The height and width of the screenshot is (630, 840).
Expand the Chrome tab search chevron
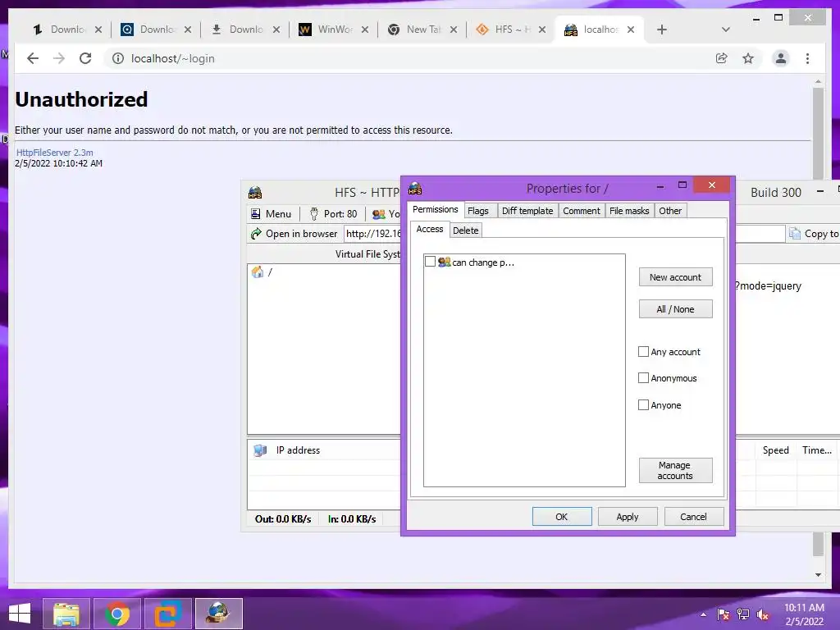726,30
